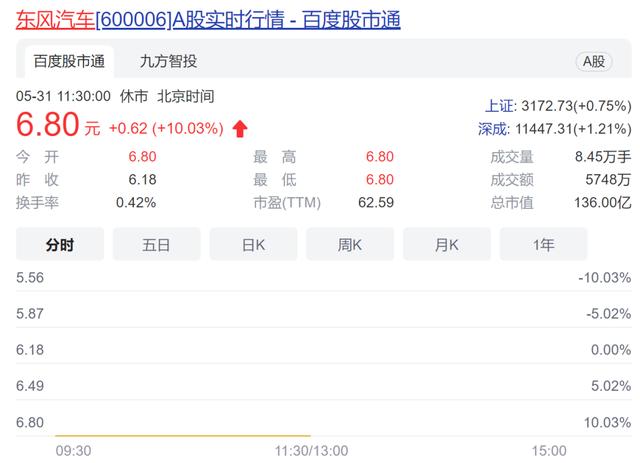Click the -10.03% chart axis label
The image size is (640, 463).
605,278
